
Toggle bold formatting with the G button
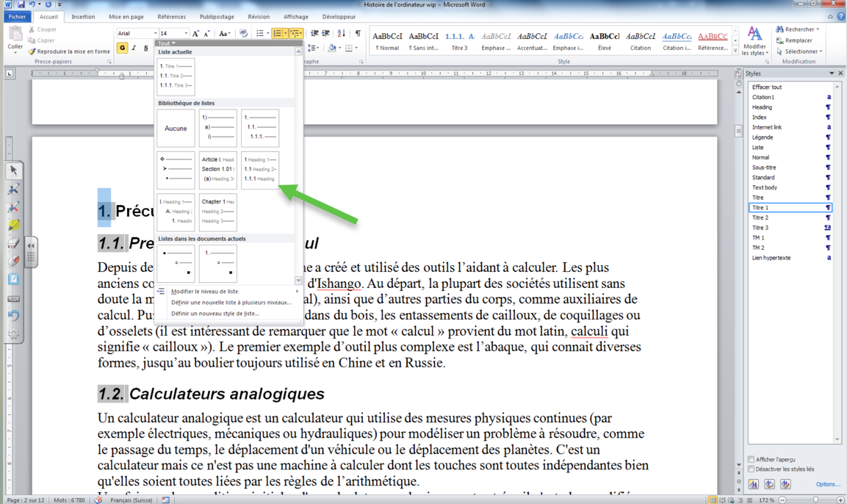point(122,48)
